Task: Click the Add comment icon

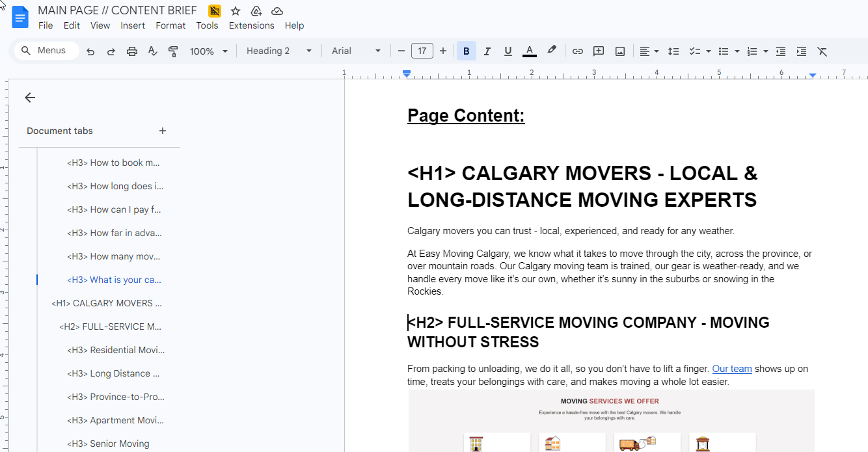Action: 599,51
